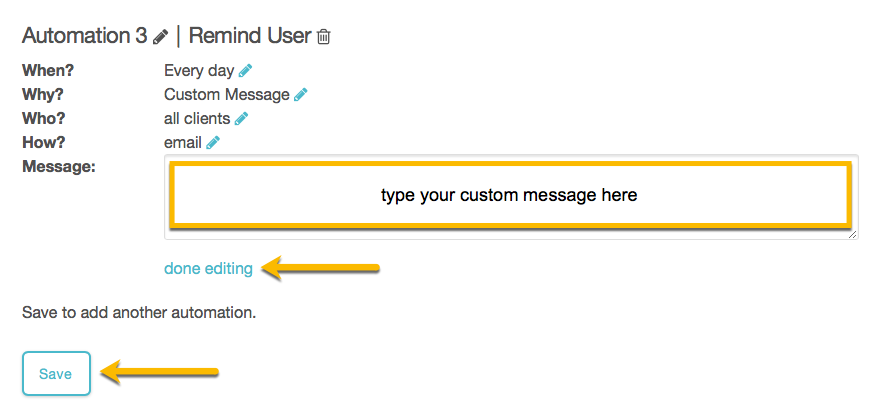The width and height of the screenshot is (870, 410).
Task: Click the 'When?' field label
Action: [47, 71]
